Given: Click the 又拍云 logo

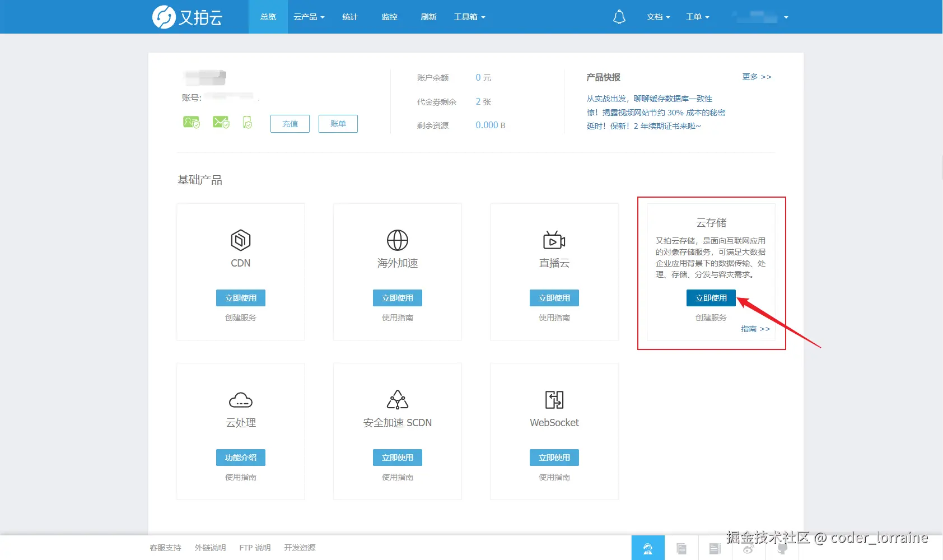Looking at the screenshot, I should pos(188,17).
